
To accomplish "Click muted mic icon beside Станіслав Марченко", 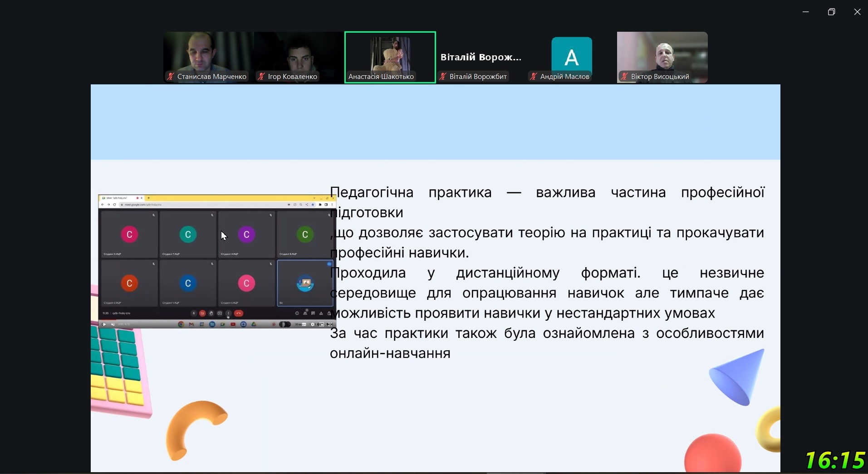I will [171, 77].
